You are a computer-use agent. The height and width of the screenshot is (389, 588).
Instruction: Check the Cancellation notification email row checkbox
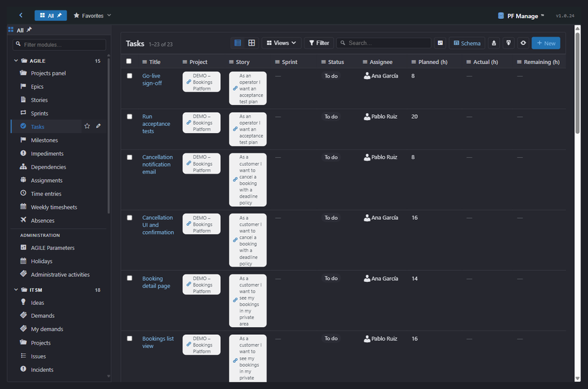(129, 157)
